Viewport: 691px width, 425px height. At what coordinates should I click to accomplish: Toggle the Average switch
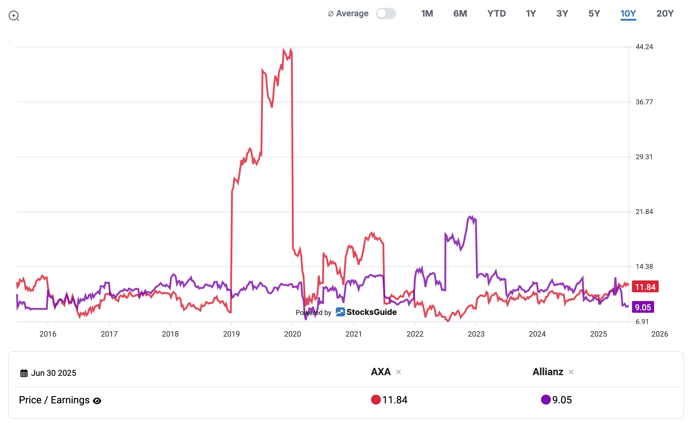click(x=386, y=14)
